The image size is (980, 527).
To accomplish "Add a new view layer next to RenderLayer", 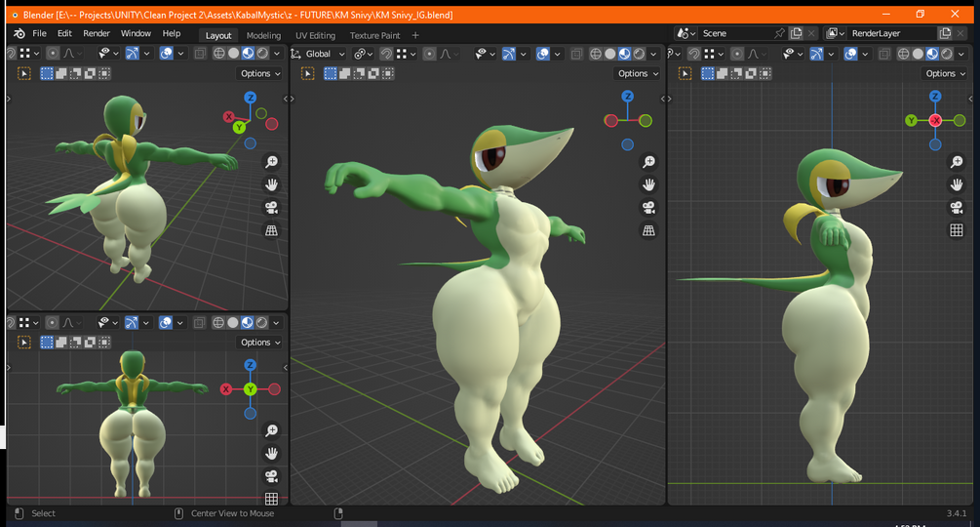I will point(944,34).
